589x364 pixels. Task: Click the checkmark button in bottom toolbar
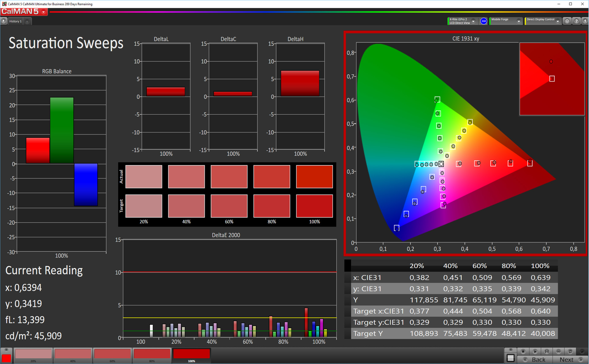pyautogui.click(x=582, y=351)
